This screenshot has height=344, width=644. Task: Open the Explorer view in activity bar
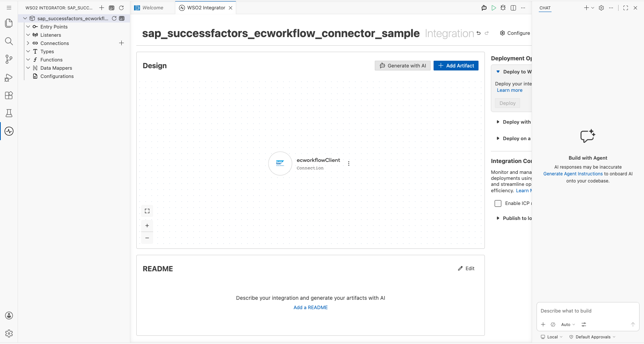tap(9, 23)
